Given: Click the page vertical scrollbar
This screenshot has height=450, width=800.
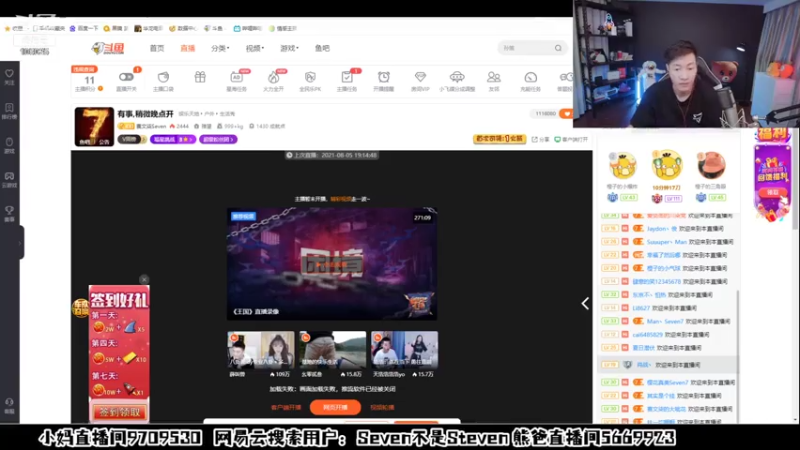Looking at the screenshot, I should point(795,179).
